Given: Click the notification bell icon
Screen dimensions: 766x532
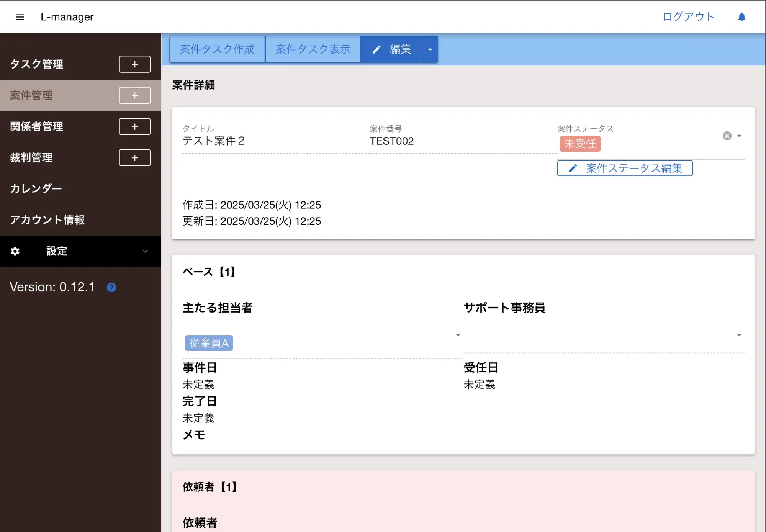Looking at the screenshot, I should point(741,17).
